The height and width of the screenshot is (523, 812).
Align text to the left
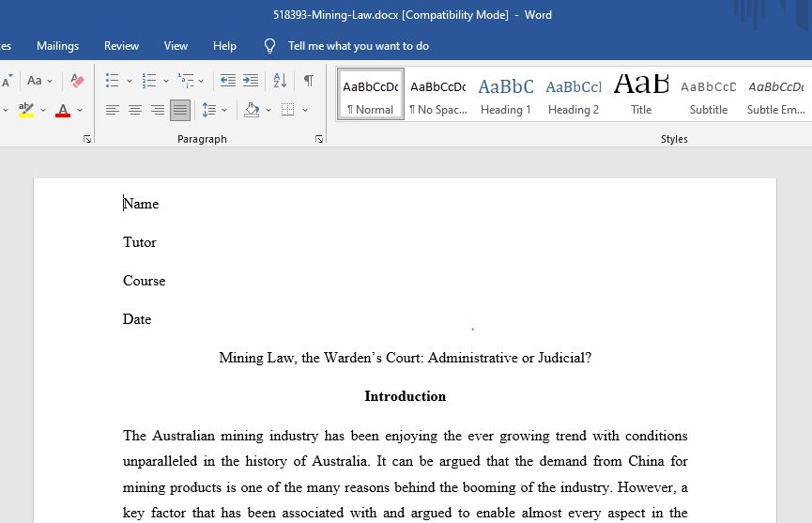click(x=113, y=110)
